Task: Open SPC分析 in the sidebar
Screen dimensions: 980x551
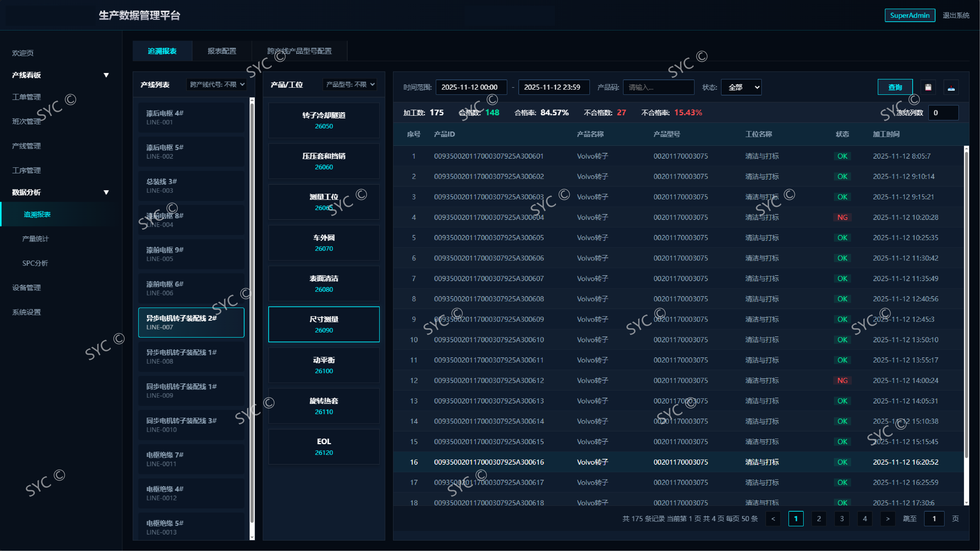Action: [x=35, y=263]
